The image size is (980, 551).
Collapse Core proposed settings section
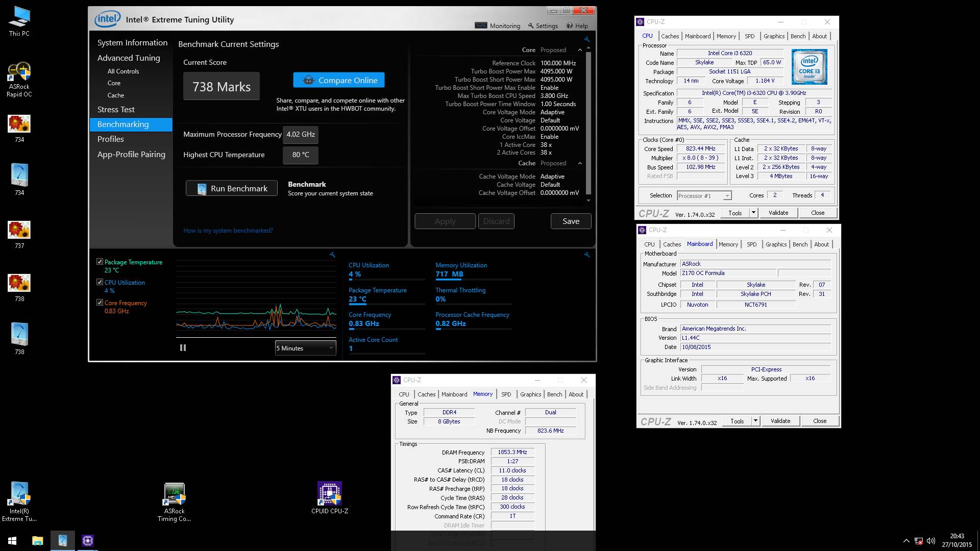point(580,50)
